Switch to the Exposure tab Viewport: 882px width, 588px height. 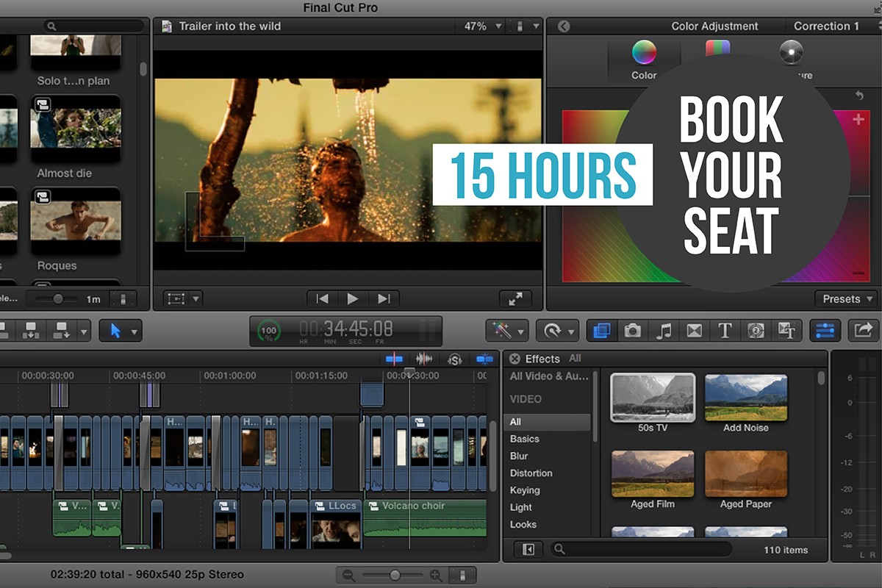click(x=792, y=59)
